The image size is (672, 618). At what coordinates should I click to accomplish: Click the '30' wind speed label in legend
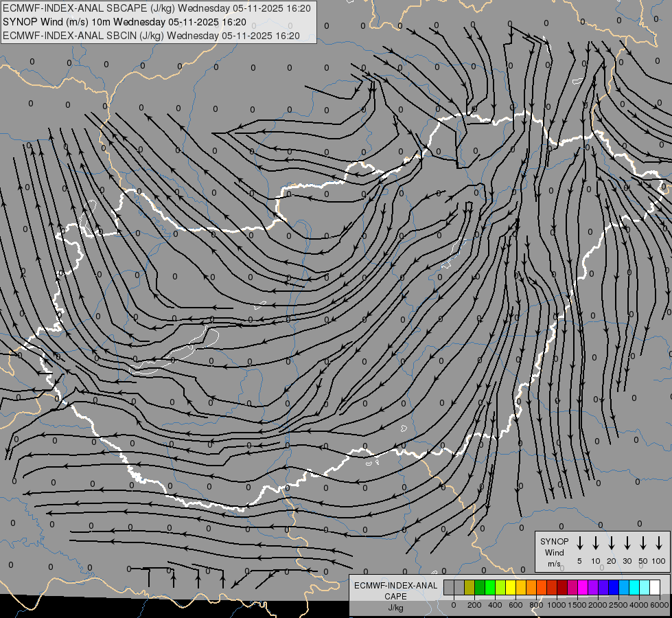tap(627, 561)
